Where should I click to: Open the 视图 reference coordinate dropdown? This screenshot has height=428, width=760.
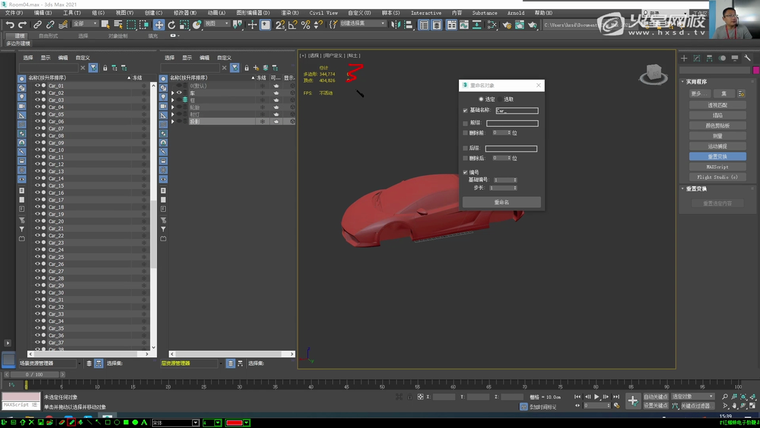[216, 24]
